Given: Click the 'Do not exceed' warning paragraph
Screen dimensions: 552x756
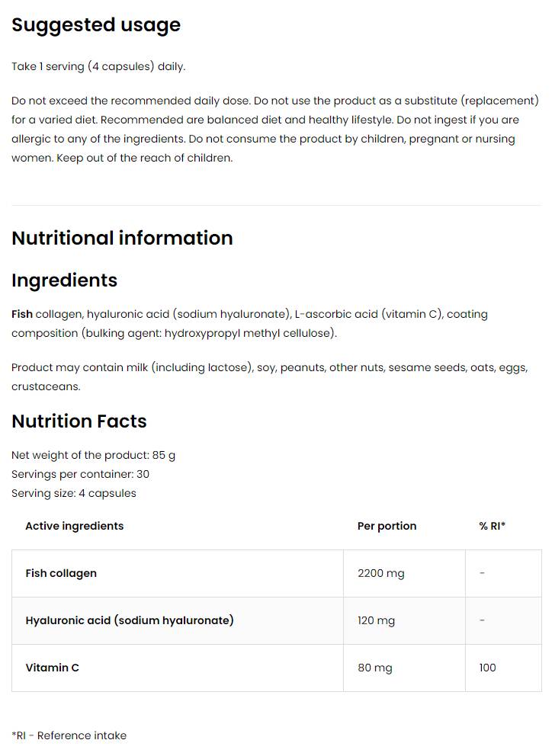Looking at the screenshot, I should [274, 130].
